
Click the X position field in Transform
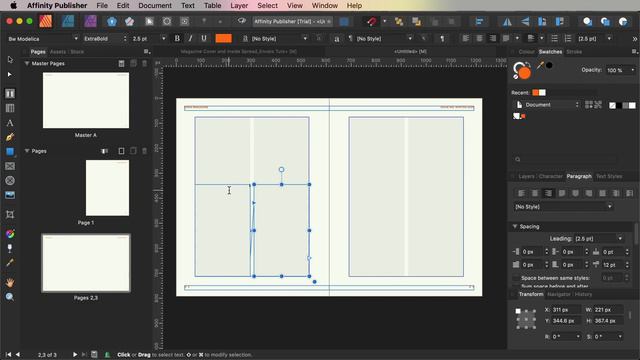pyautogui.click(x=565, y=310)
